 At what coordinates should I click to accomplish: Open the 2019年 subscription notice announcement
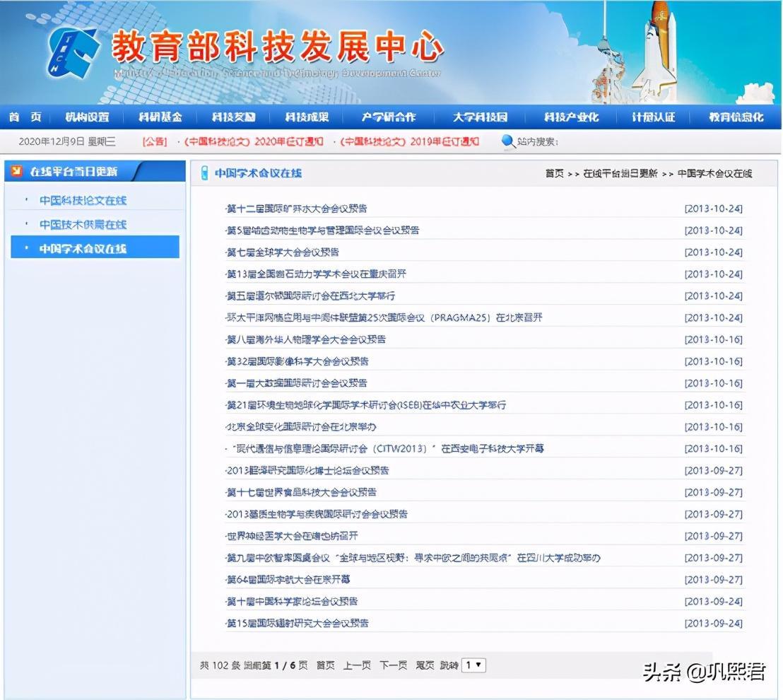[x=409, y=141]
